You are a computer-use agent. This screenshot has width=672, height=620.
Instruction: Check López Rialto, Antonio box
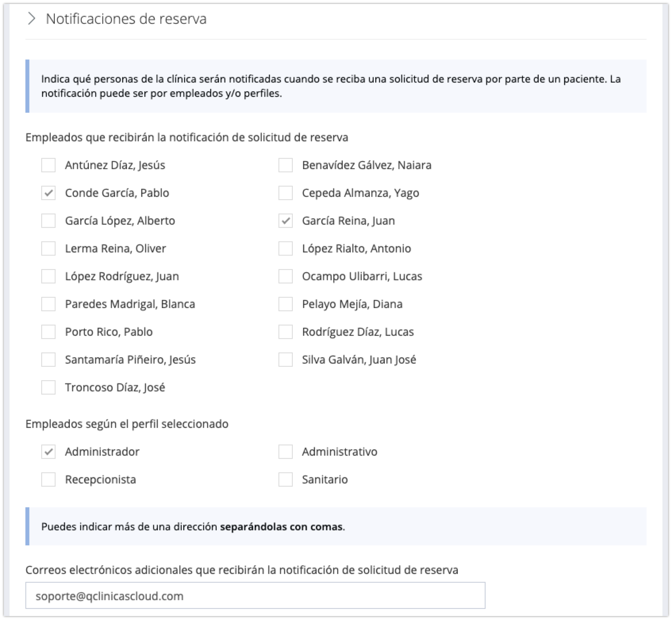[x=286, y=248]
